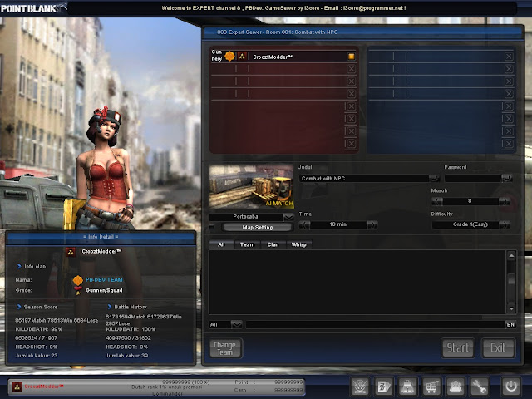Open the community friends icon

(x=456, y=386)
